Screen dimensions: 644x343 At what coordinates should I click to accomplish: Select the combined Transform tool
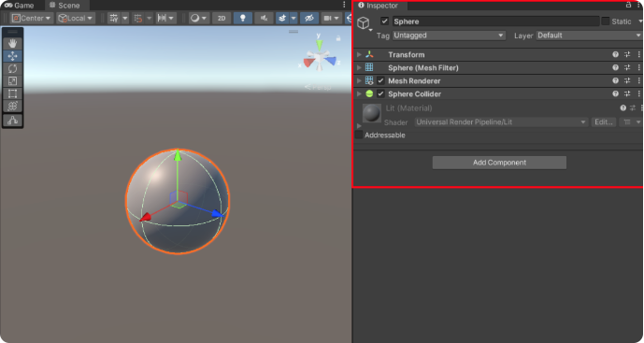(12, 106)
